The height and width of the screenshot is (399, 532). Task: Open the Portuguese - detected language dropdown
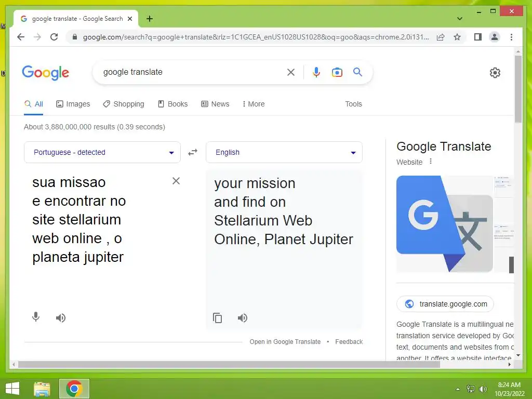pos(102,152)
